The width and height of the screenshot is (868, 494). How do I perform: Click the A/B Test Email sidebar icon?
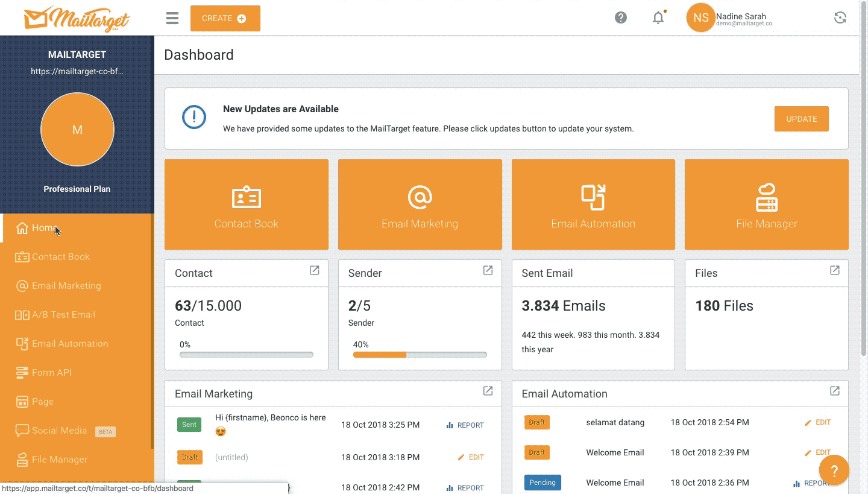[x=22, y=315]
